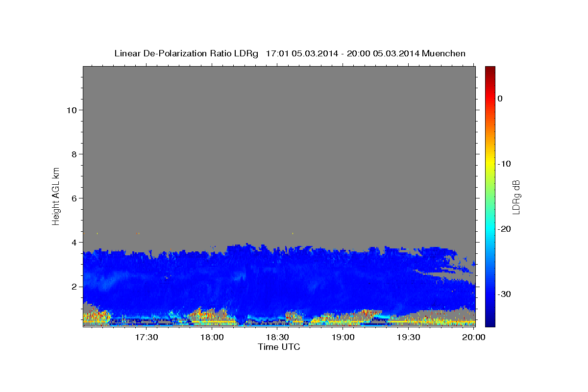Screen dimensions: 588x392
Task: Click 'Muenchen' in the plot title
Action: [x=444, y=53]
